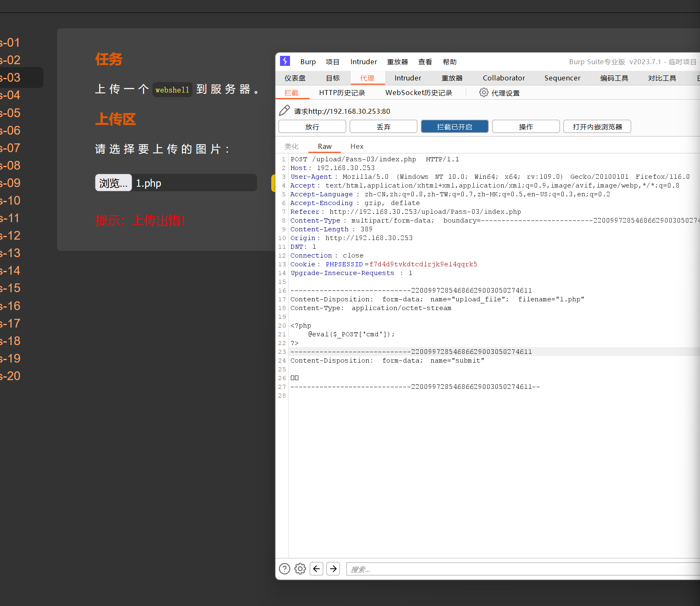The height and width of the screenshot is (606, 700).
Task: Click the 提示：上传出错! error message
Action: tap(140, 220)
